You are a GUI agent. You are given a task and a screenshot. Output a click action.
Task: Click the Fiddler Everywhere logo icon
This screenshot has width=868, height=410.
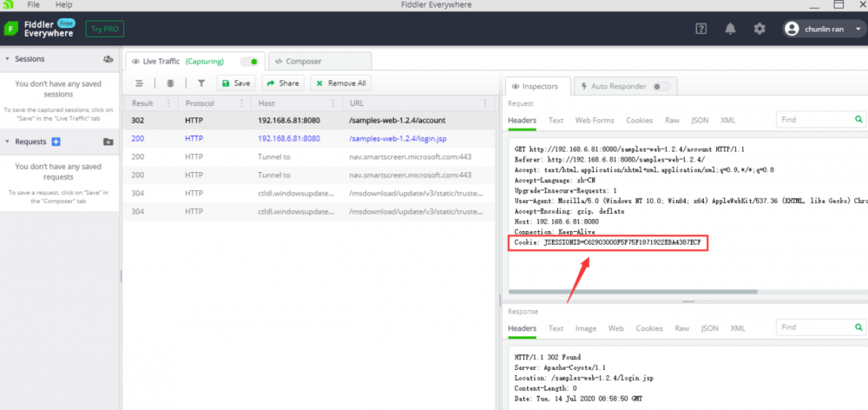point(11,29)
